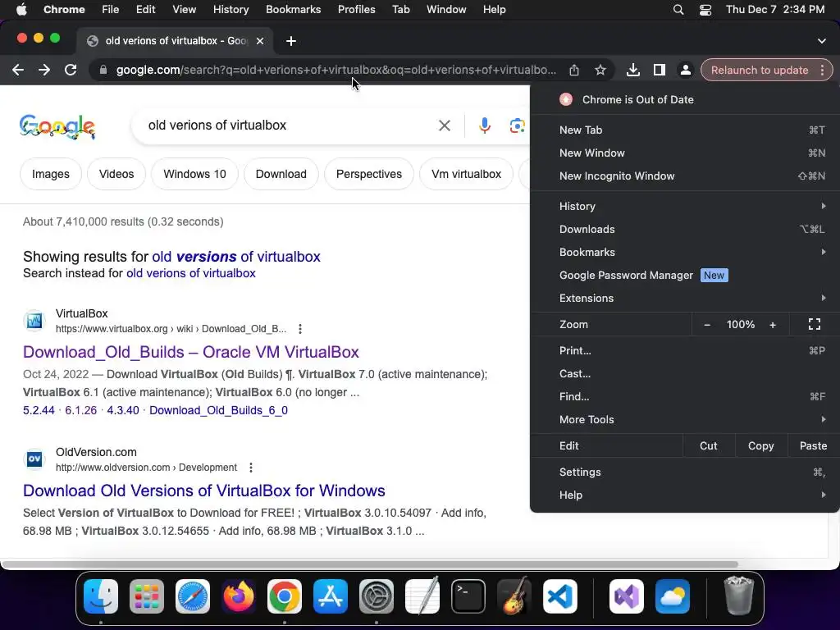Screen dimensions: 840x630
Task: Click Cut in the Edit row
Action: point(708,445)
